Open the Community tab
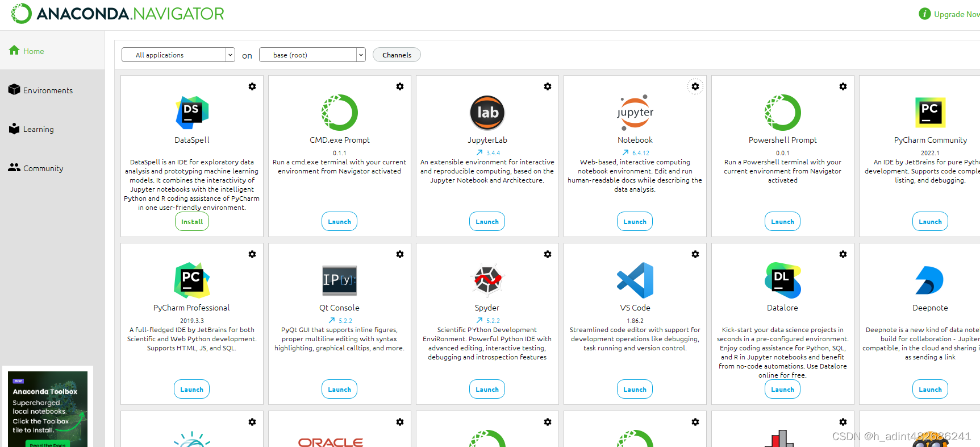This screenshot has height=447, width=980. [x=52, y=168]
